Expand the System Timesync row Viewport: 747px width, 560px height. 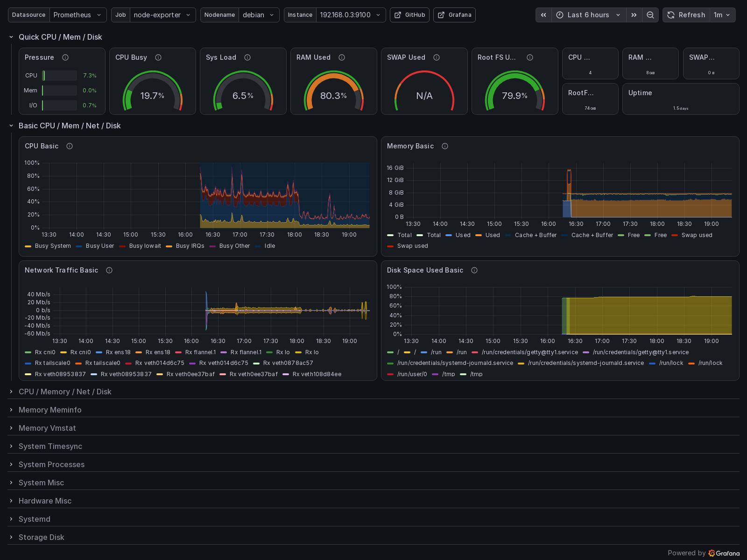click(50, 446)
